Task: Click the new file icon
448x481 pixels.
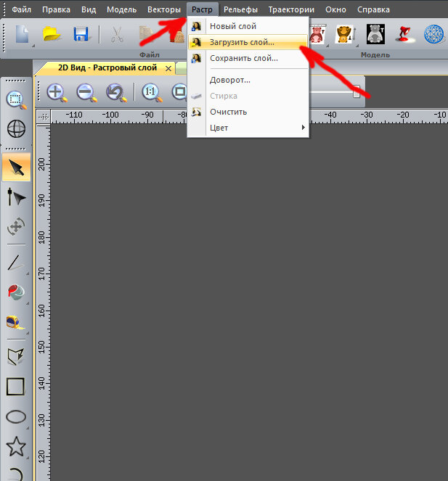Action: point(22,34)
